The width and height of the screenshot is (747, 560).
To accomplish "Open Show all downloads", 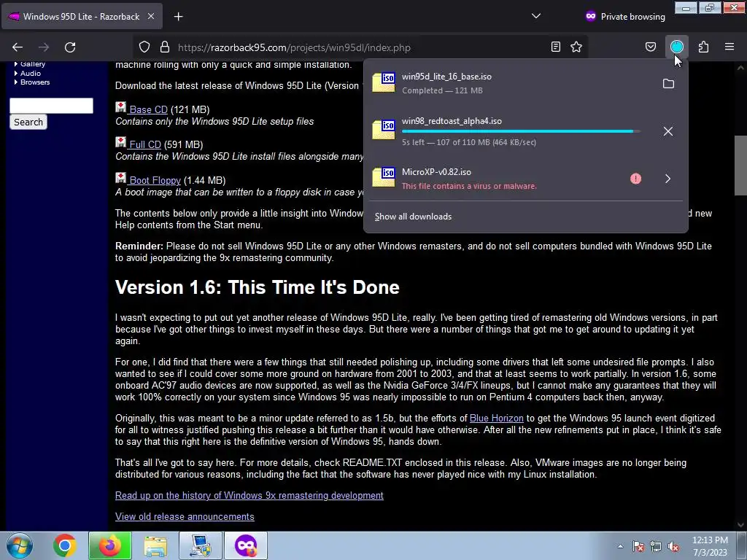I will point(413,217).
